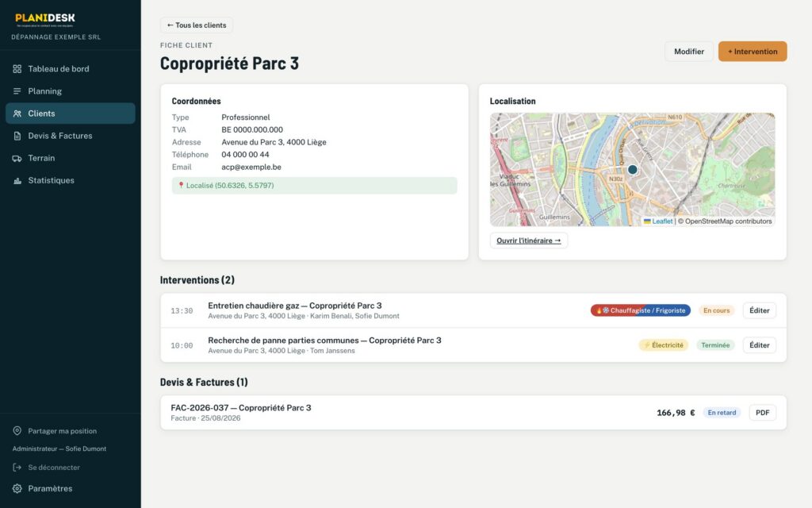Open Paramètres in the sidebar

71,488
